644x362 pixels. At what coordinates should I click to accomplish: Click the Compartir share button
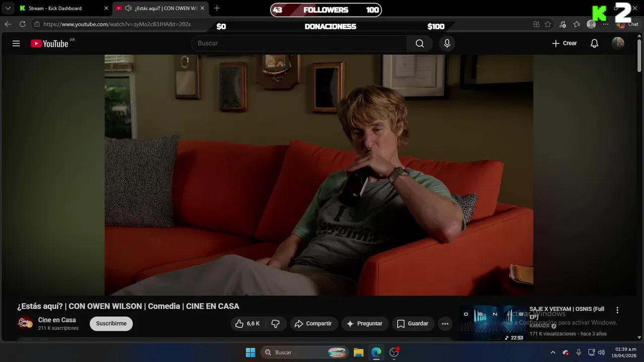coord(314,324)
